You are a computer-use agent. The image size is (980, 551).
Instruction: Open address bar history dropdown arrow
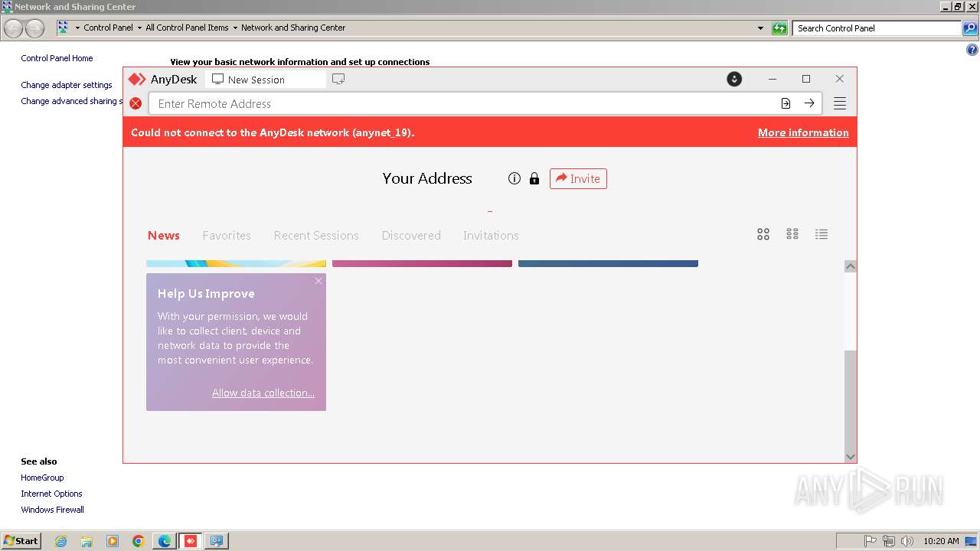[760, 28]
